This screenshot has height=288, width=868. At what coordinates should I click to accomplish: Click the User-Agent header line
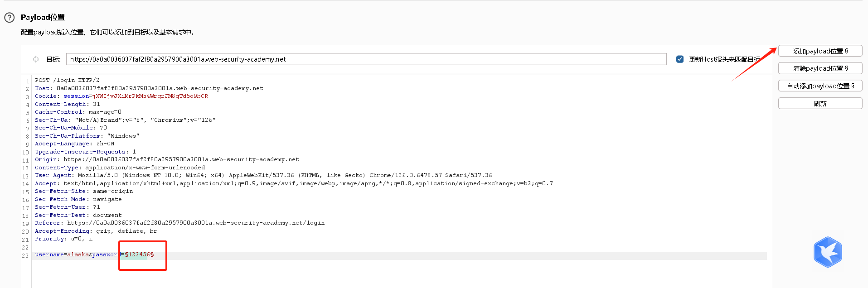pyautogui.click(x=263, y=175)
